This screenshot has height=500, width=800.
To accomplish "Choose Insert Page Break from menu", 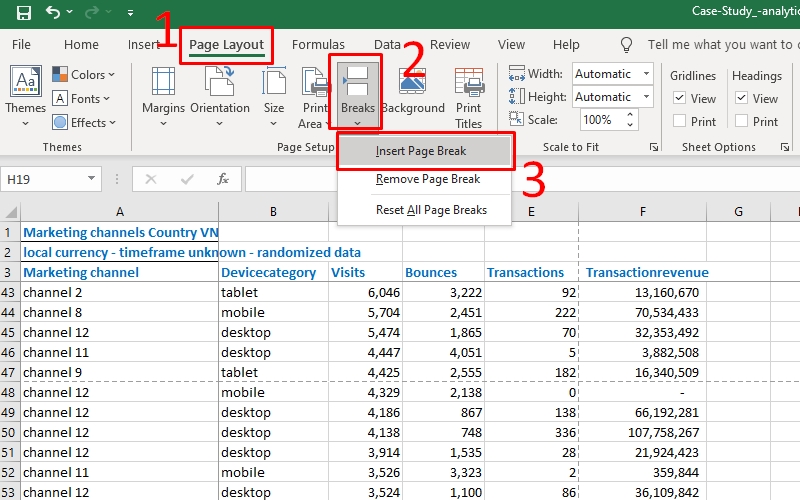I will 424,152.
